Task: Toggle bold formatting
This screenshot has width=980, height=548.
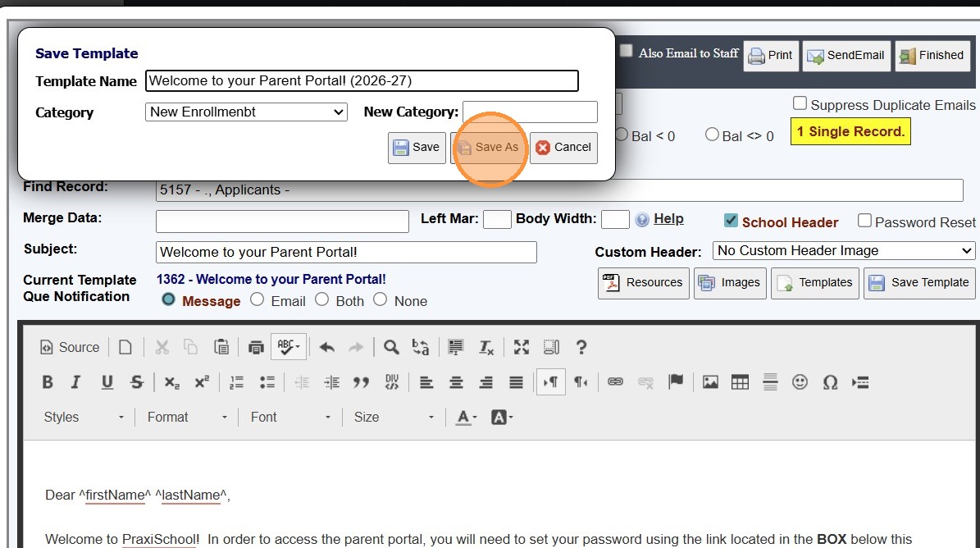Action: pyautogui.click(x=48, y=382)
